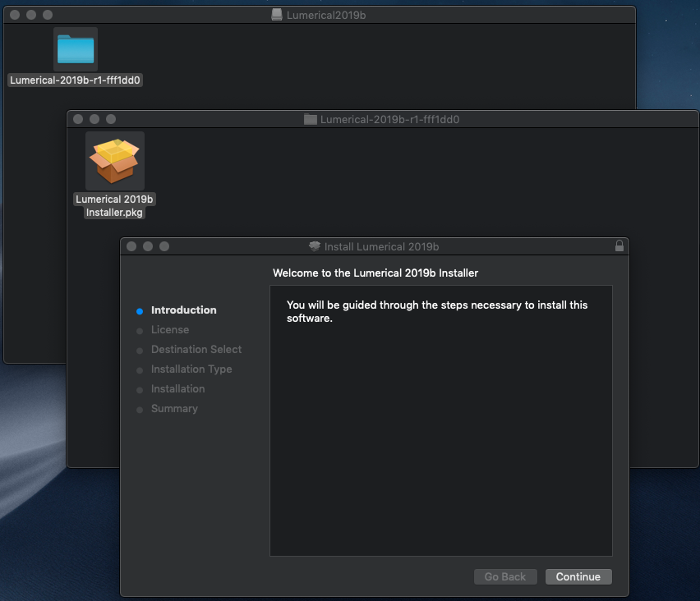Click the blue Introduction step bullet

[140, 311]
